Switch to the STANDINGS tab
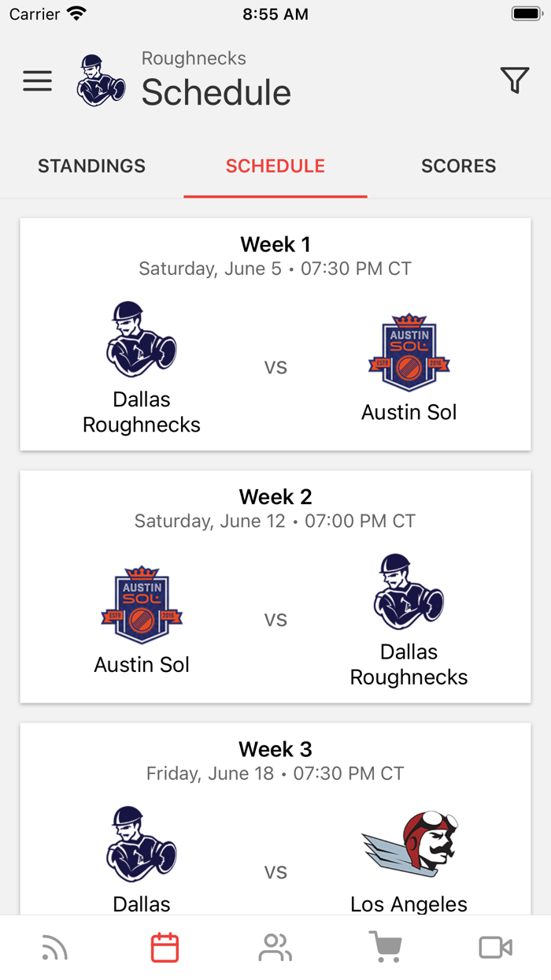 (x=91, y=166)
